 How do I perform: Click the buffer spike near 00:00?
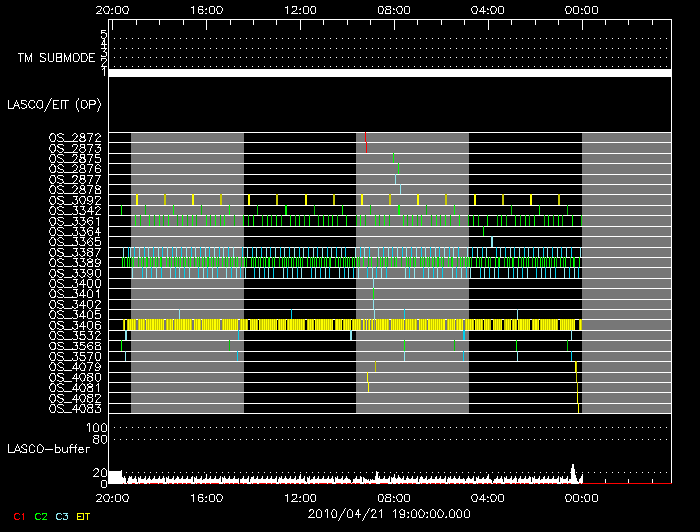tap(573, 472)
